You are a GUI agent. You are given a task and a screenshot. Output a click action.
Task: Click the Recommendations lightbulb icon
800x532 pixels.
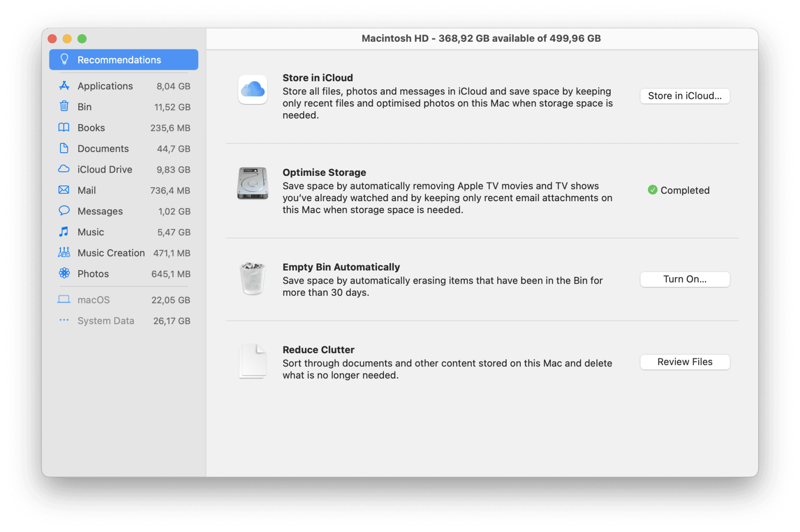[x=65, y=59]
